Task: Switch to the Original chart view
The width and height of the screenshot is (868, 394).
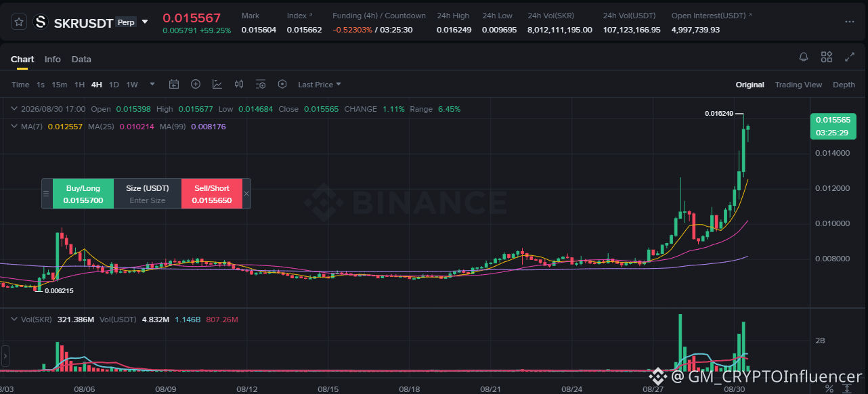Action: tap(750, 85)
